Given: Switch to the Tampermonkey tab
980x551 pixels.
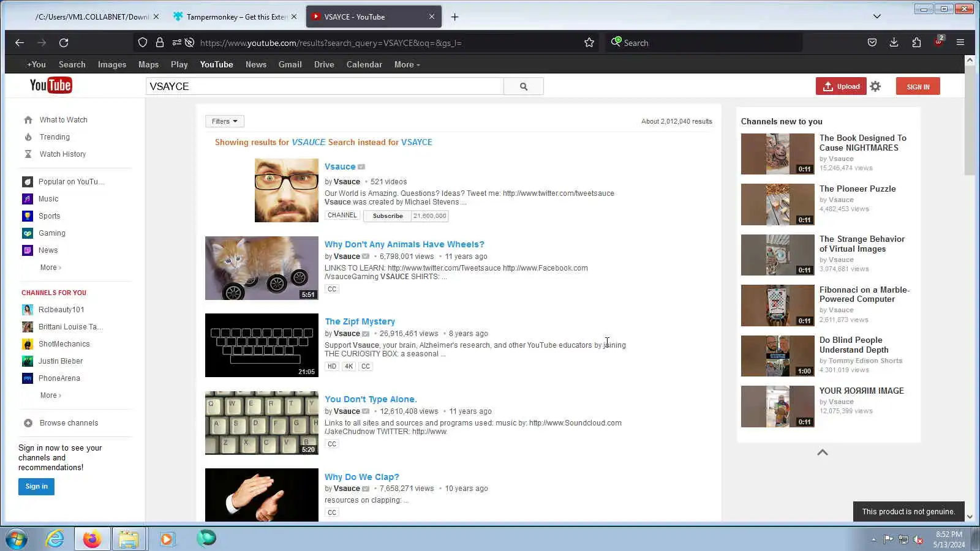Looking at the screenshot, I should click(x=235, y=17).
